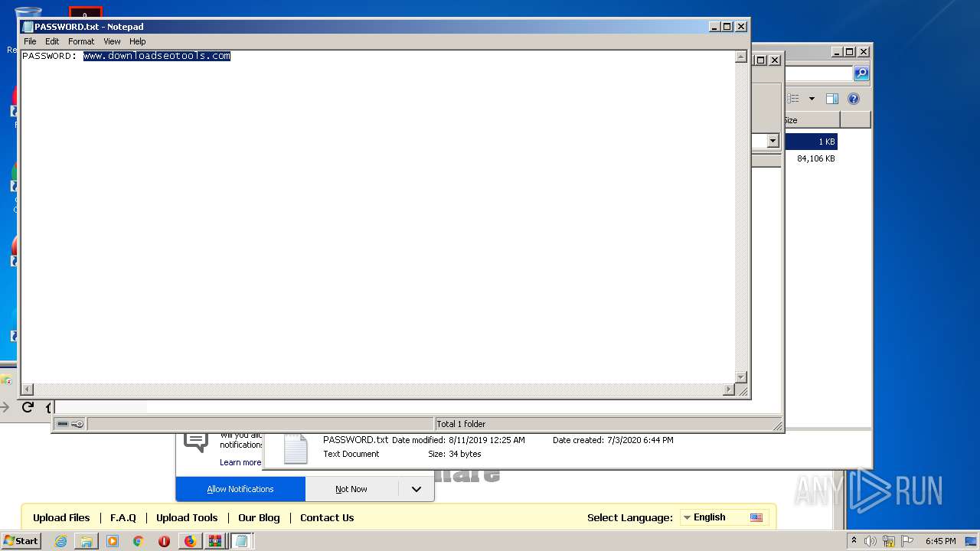The image size is (980, 551).
Task: Switch to the Notepad taskbar button
Action: click(241, 541)
